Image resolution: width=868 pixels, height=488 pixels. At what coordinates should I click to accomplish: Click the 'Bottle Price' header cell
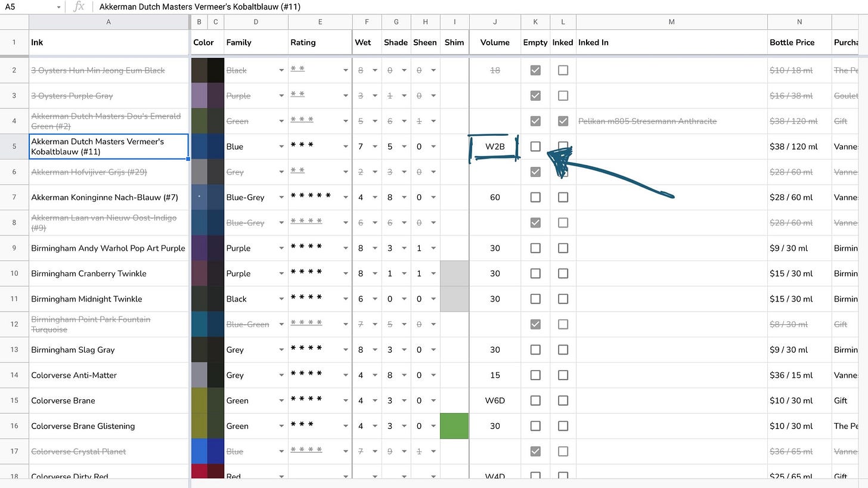799,42
